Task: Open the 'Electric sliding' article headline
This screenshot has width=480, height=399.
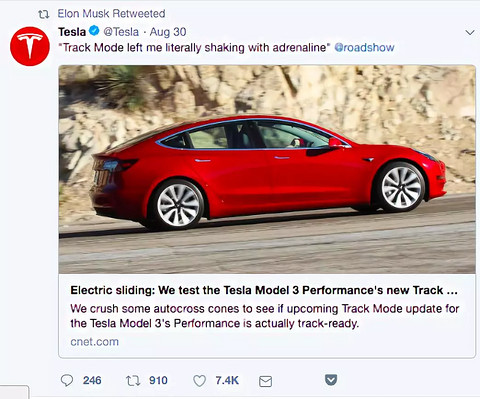Action: [x=264, y=290]
